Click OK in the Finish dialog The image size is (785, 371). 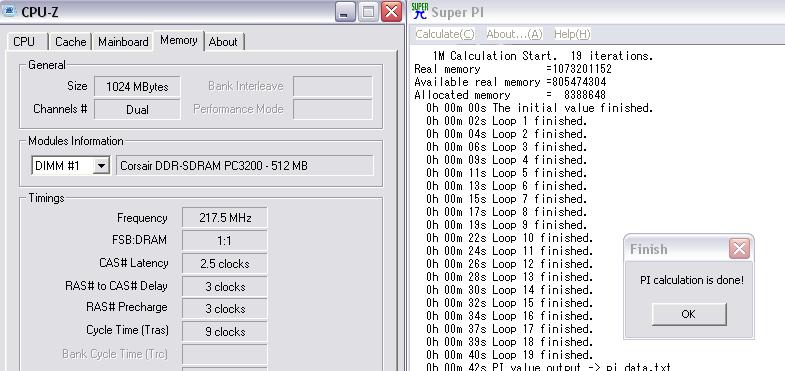(689, 314)
